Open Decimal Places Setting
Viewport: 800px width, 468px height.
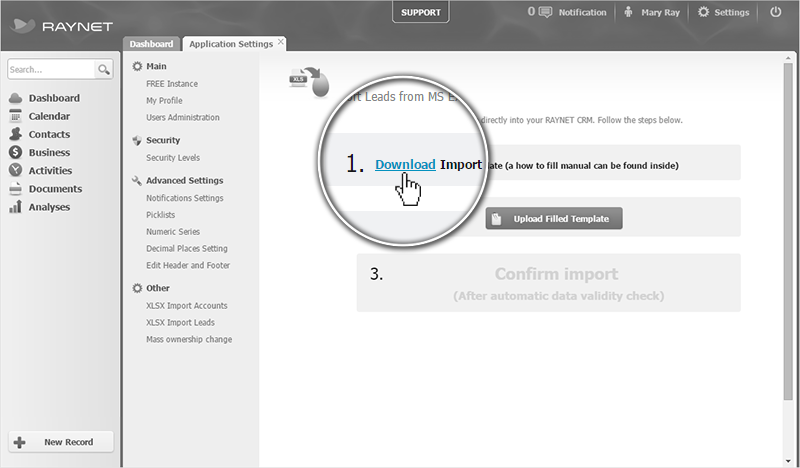point(187,249)
